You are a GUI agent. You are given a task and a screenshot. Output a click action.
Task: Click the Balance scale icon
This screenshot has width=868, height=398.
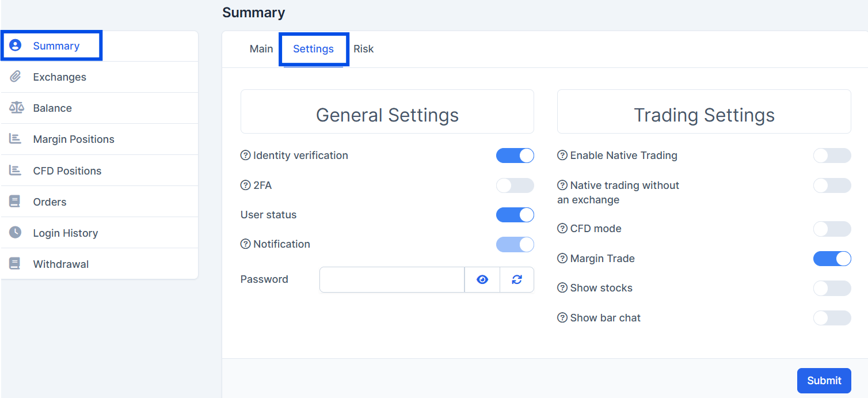(x=15, y=108)
